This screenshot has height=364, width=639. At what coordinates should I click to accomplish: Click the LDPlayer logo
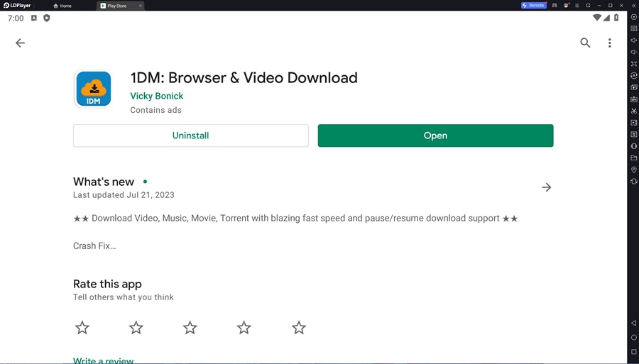[17, 5]
